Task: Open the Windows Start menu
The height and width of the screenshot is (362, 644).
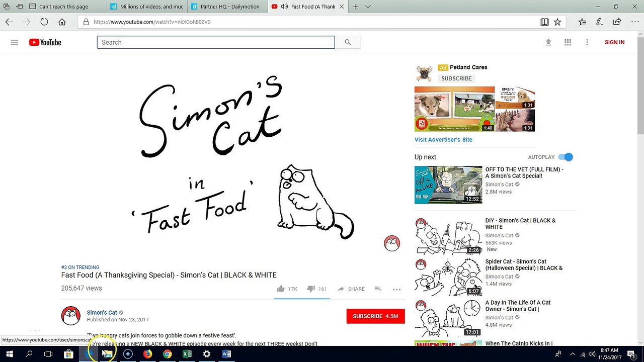Action: (9, 354)
